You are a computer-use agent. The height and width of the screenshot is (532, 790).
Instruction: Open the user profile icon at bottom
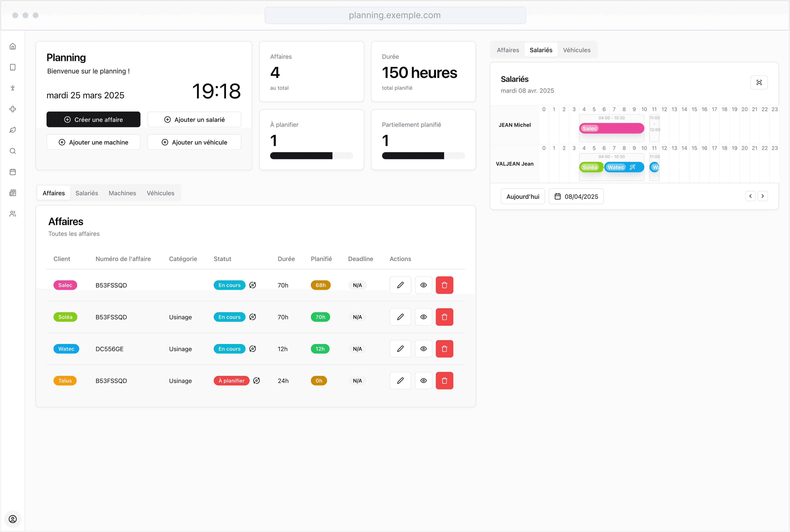(13, 519)
